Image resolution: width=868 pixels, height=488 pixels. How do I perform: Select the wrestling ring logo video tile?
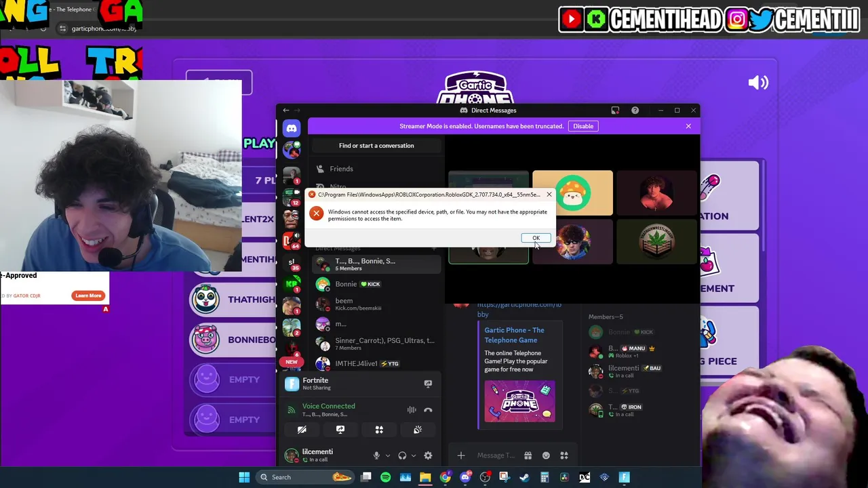[656, 241]
